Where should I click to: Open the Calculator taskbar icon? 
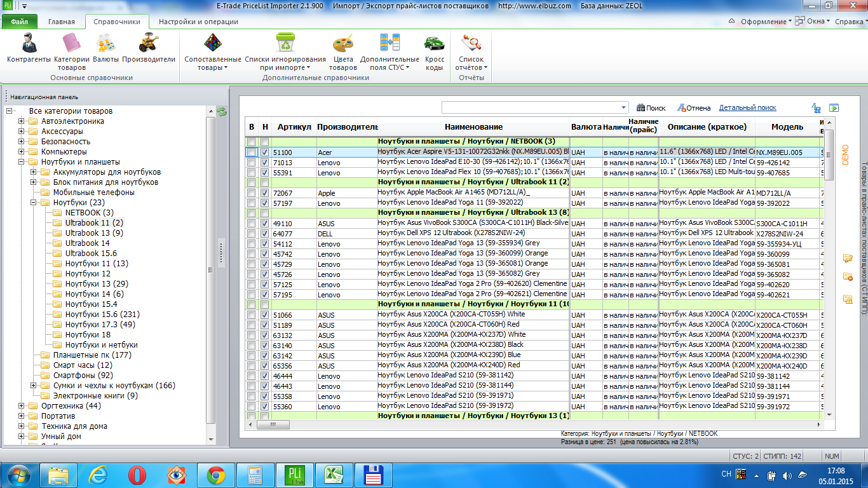click(x=255, y=475)
